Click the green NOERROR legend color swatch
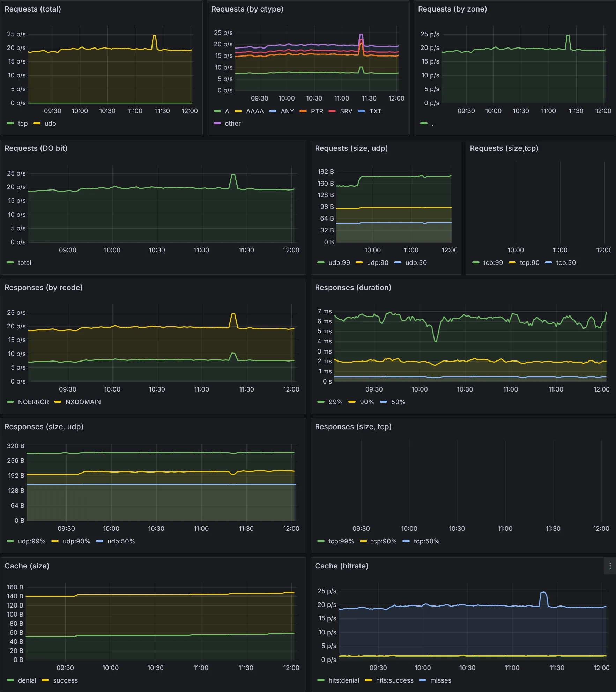This screenshot has height=692, width=616. [10, 402]
